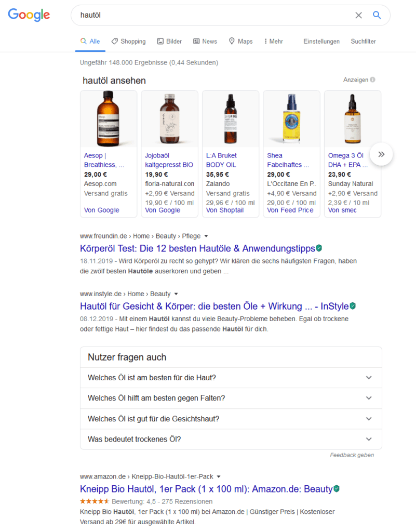Click the Von Feed Price link
The image size is (416, 532).
click(290, 210)
